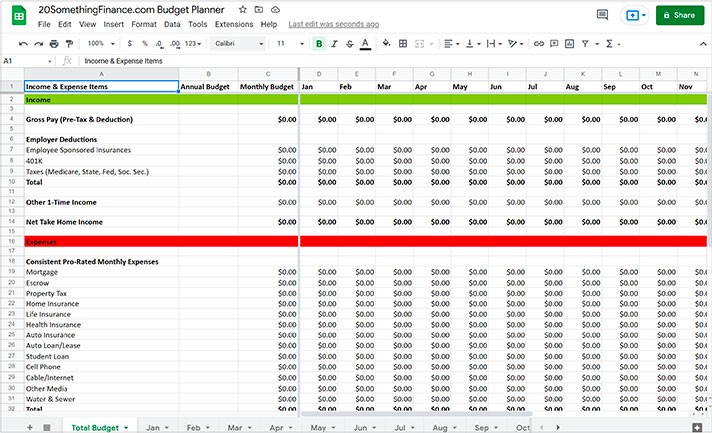Image resolution: width=712 pixels, height=433 pixels.
Task: Open the Help menu
Action: (x=269, y=25)
